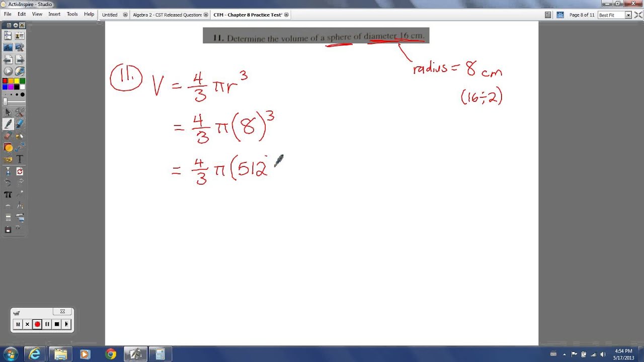Open the Tools wrench icon

20,112
